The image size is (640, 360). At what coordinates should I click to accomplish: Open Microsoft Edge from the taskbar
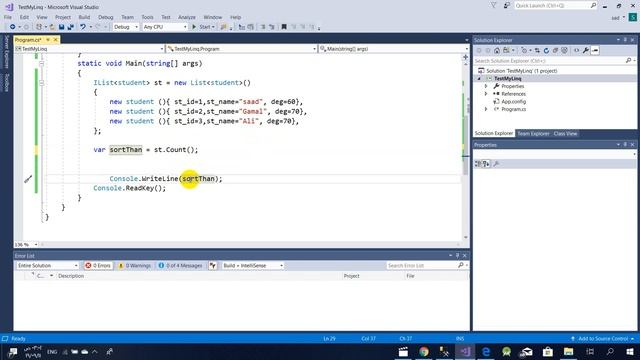click(x=486, y=351)
